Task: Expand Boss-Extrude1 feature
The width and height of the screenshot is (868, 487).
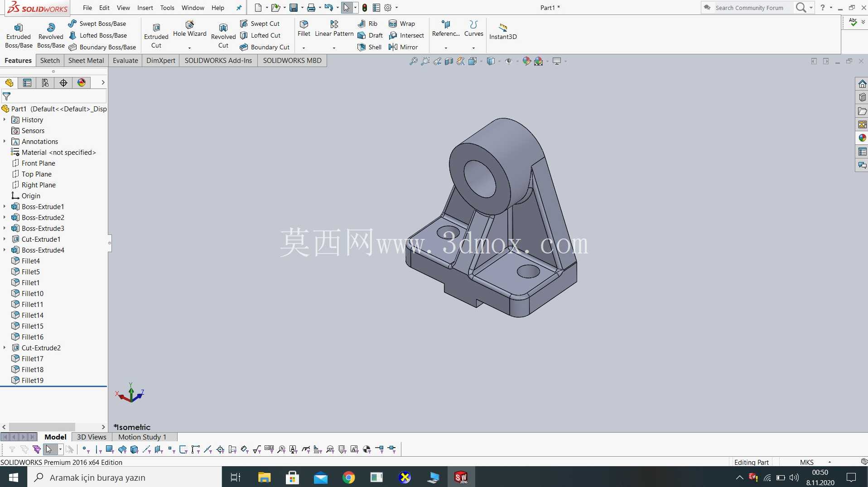Action: pyautogui.click(x=5, y=206)
